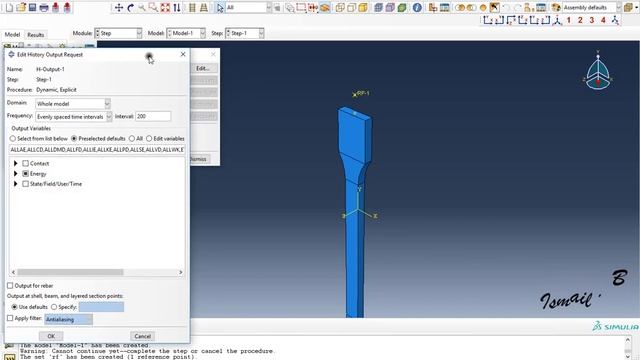
Task: Select the Rotate view tool
Action: coord(131,7)
